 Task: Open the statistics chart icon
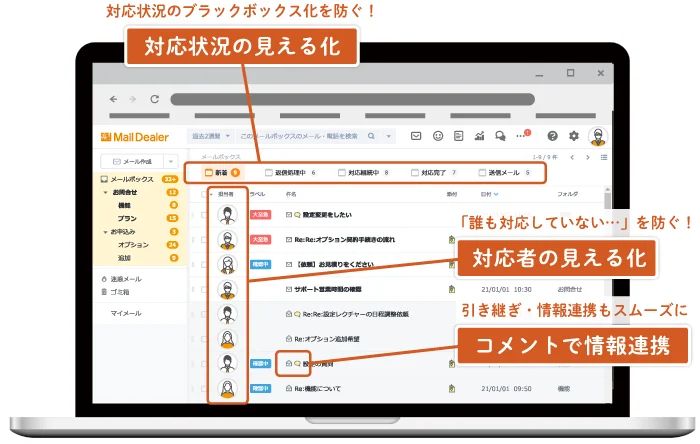tap(479, 136)
